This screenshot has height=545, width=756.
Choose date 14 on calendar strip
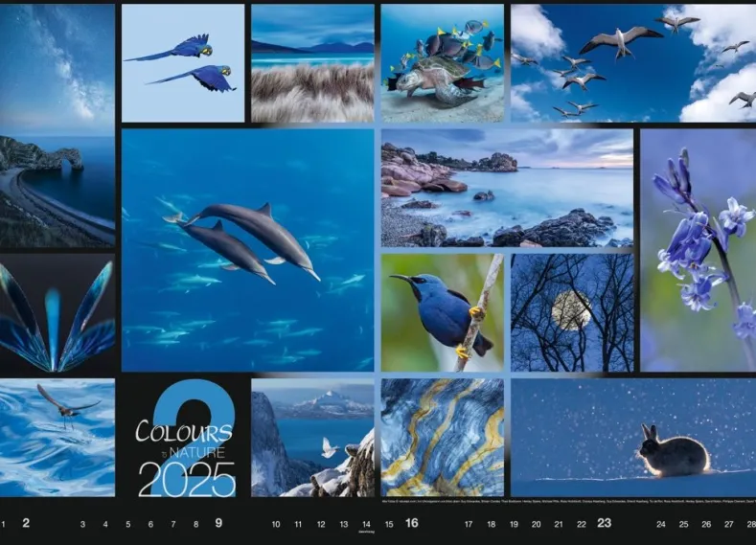[x=366, y=524]
